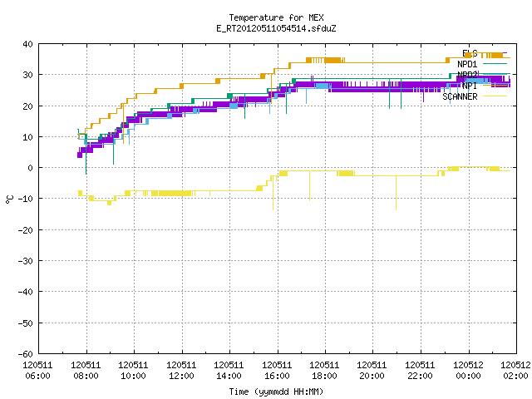Click the NPD2 legend label
Viewport: 532px width, 399px height.
(467, 75)
